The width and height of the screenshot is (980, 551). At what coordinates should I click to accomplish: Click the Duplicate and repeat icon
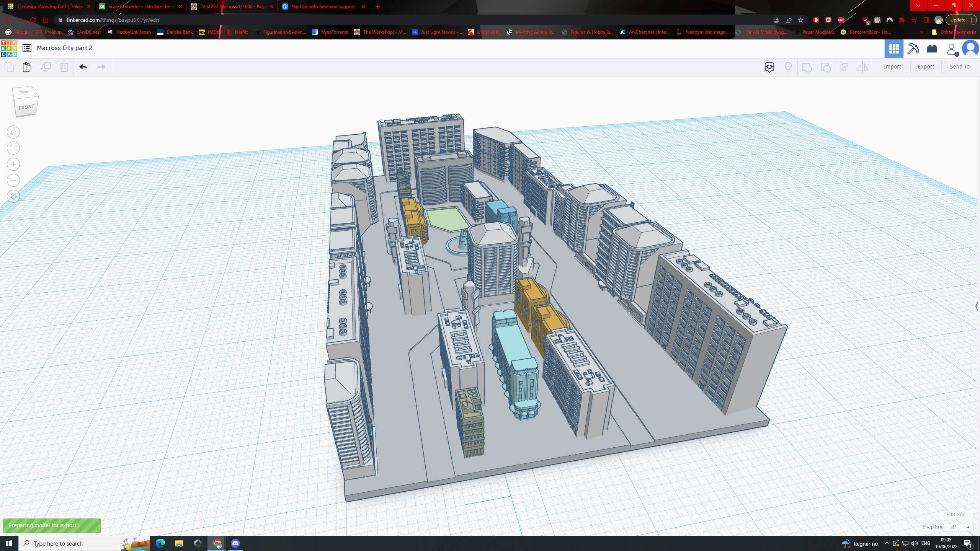[46, 67]
